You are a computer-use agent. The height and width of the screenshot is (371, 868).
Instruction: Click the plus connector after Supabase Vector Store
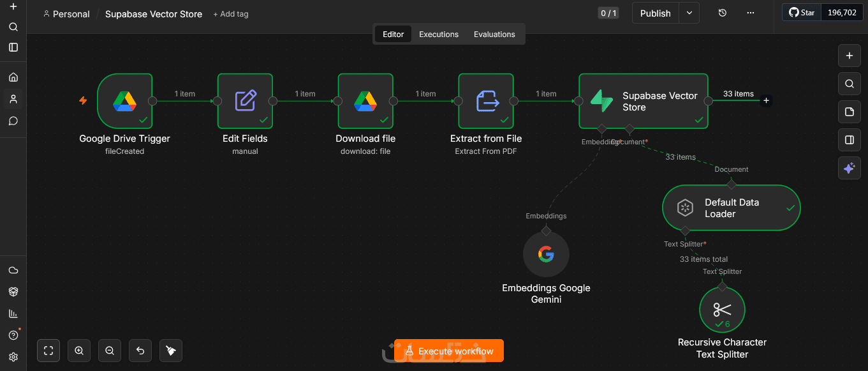click(766, 100)
